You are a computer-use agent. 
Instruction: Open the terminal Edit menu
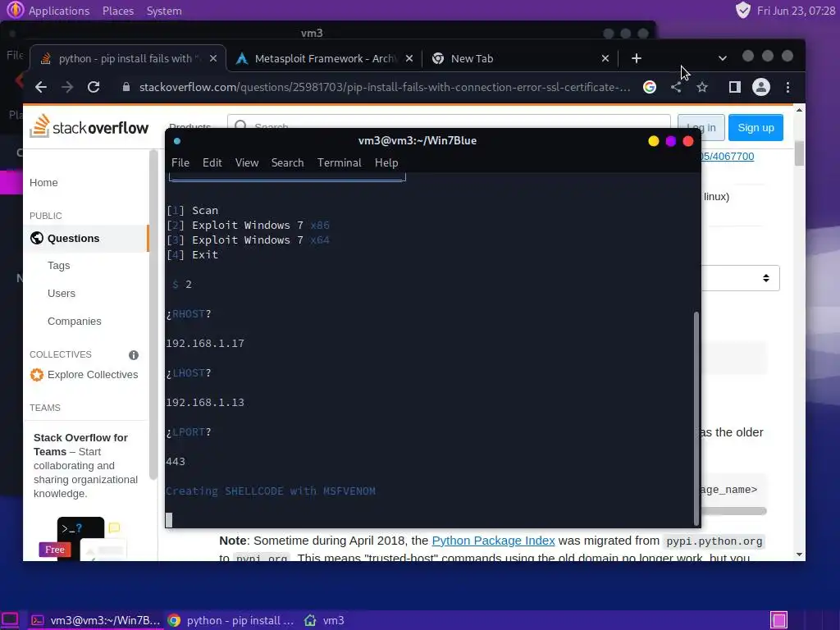point(212,163)
